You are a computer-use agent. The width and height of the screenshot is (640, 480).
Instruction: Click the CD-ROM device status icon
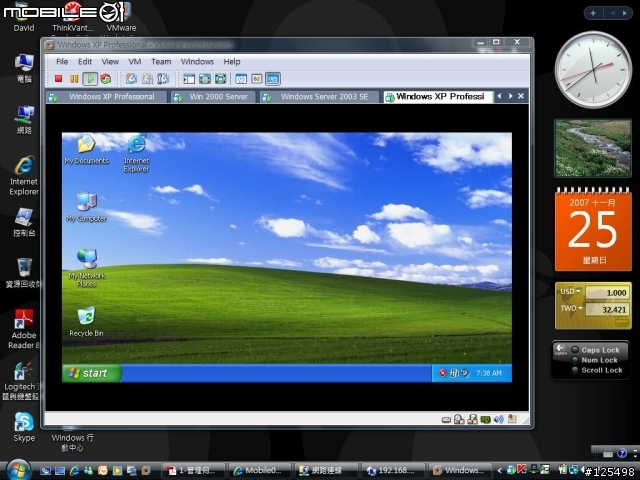pos(459,419)
